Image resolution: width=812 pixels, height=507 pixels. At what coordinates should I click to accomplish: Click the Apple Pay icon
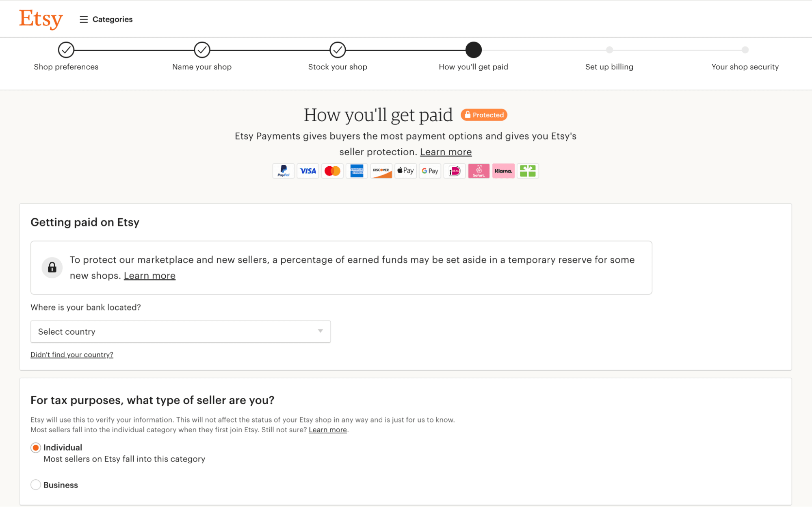click(405, 171)
